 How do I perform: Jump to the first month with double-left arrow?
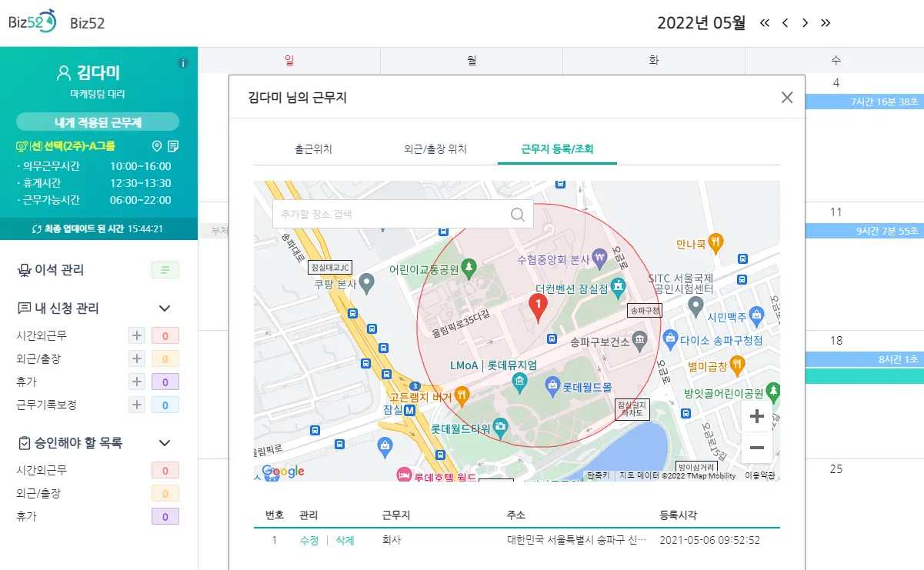tap(765, 22)
